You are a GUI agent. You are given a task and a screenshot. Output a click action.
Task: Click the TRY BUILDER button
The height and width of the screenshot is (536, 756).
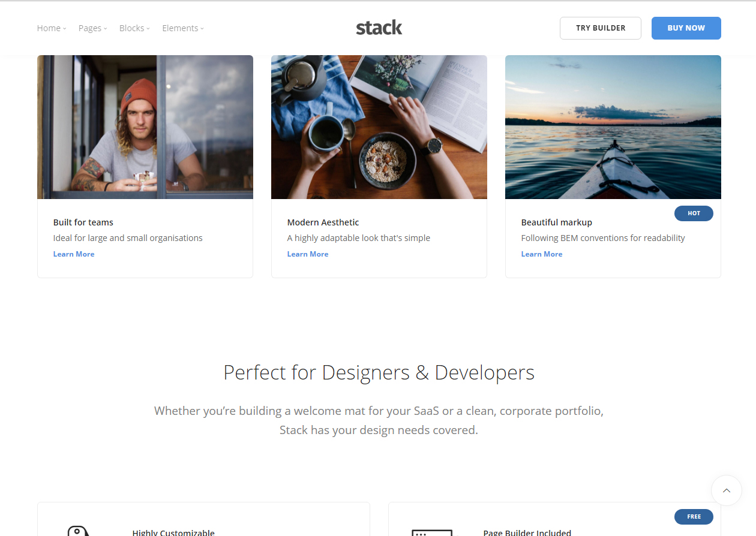(x=601, y=28)
